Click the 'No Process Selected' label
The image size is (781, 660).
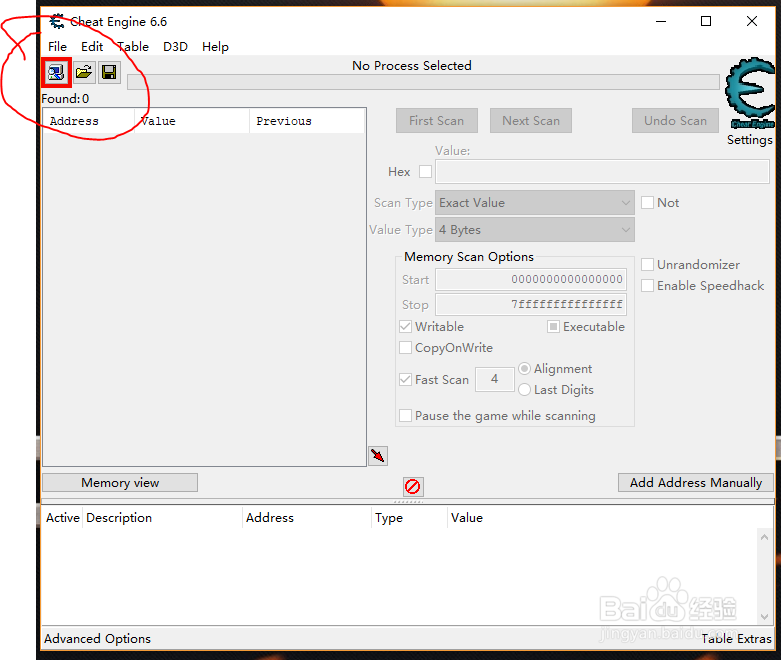pos(412,66)
